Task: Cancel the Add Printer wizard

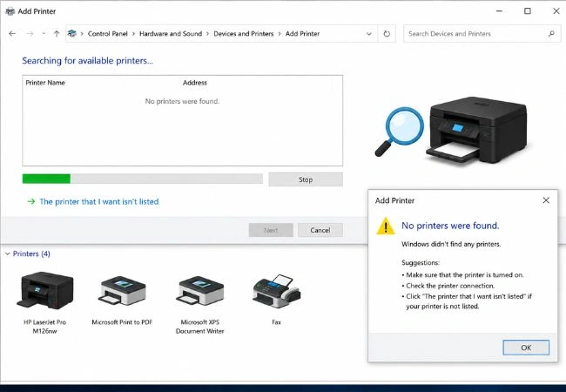Action: point(320,230)
